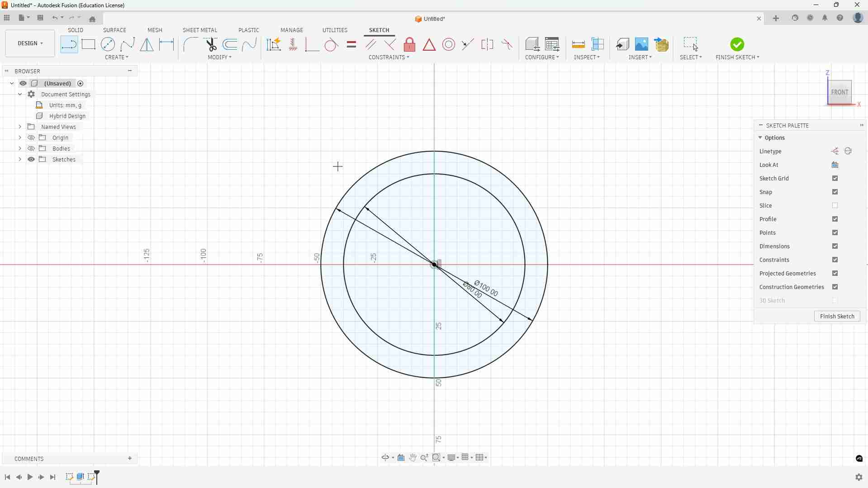The width and height of the screenshot is (868, 488).
Task: Switch to the SURFACE tab
Action: 114,30
